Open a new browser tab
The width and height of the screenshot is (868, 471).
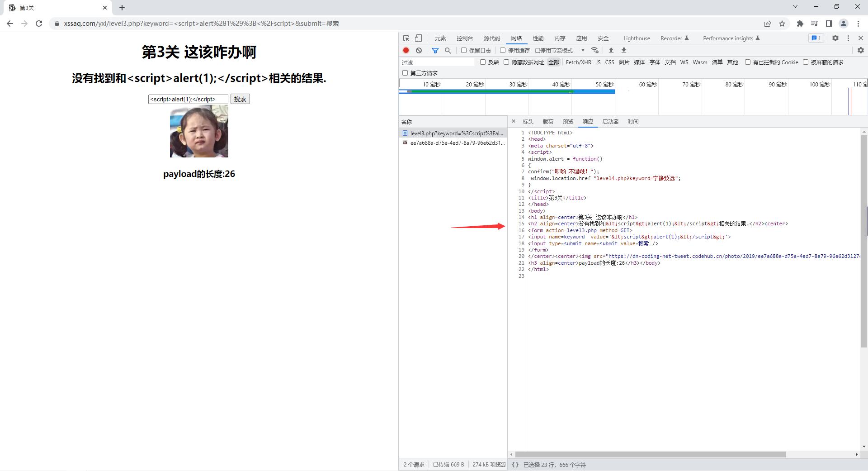(x=122, y=8)
